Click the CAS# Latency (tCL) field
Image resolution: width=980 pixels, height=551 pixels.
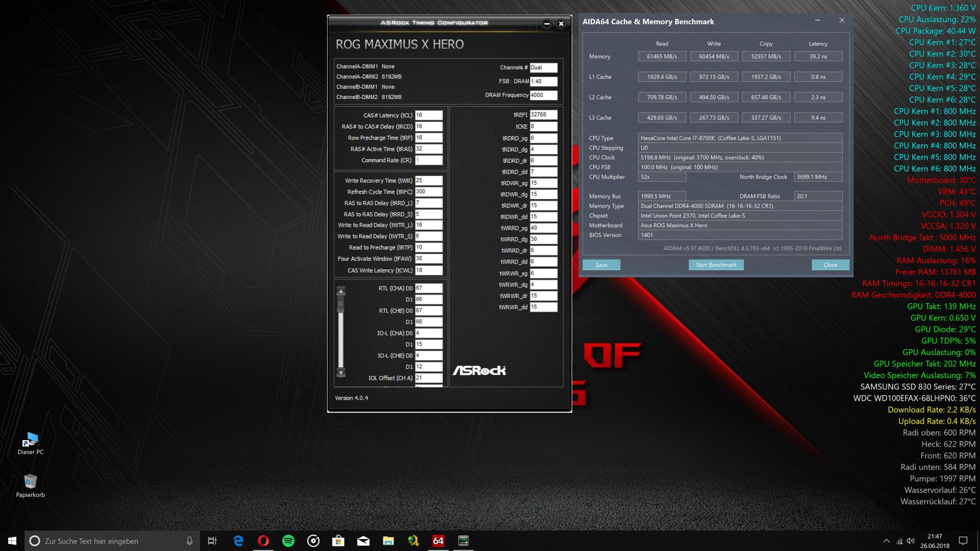pos(428,115)
